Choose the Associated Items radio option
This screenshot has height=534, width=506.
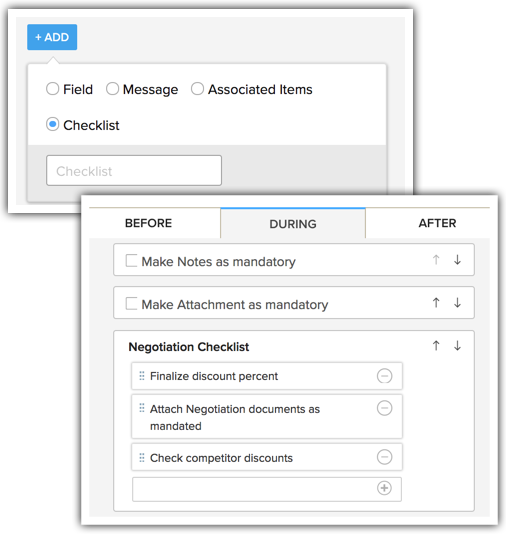pos(197,89)
